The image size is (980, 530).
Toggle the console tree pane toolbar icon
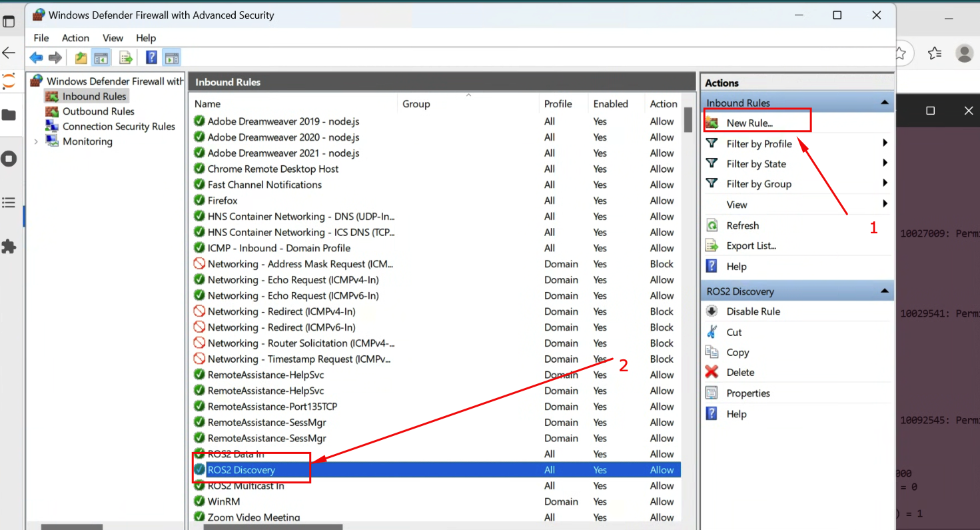[101, 57]
